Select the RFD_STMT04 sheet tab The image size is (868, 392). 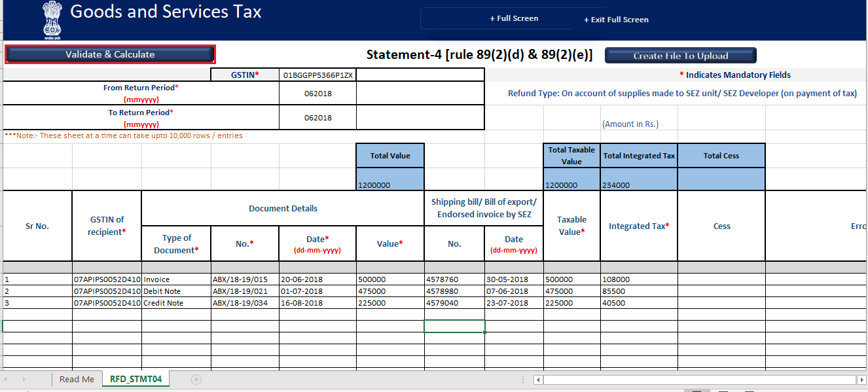pyautogui.click(x=136, y=379)
